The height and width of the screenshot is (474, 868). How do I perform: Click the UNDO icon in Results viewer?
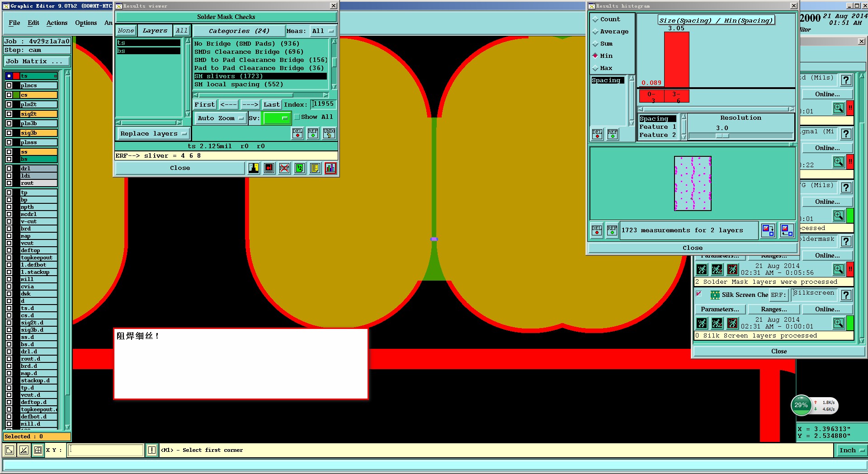329,133
